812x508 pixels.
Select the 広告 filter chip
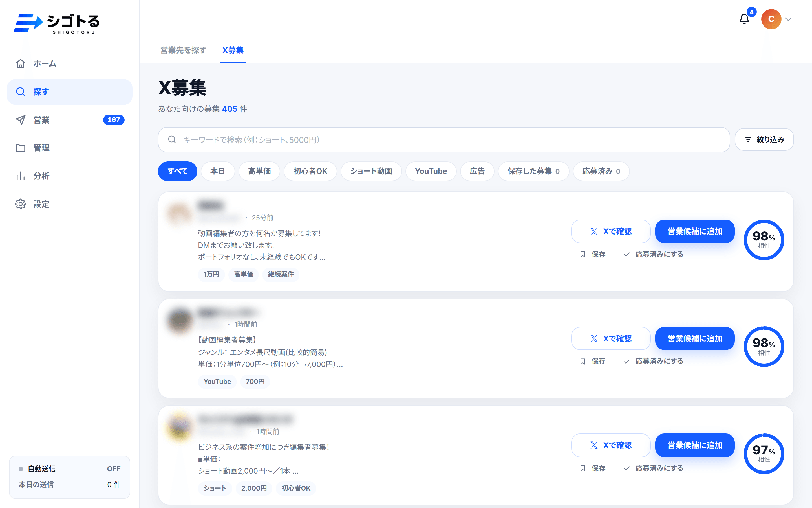[x=477, y=171]
